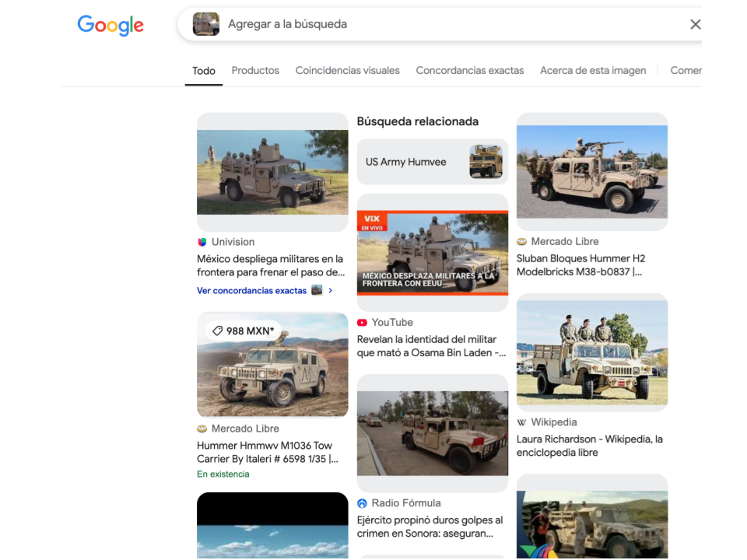This screenshot has height=560, width=747.
Task: Open the ViX en vivo video thumbnail
Action: click(433, 253)
